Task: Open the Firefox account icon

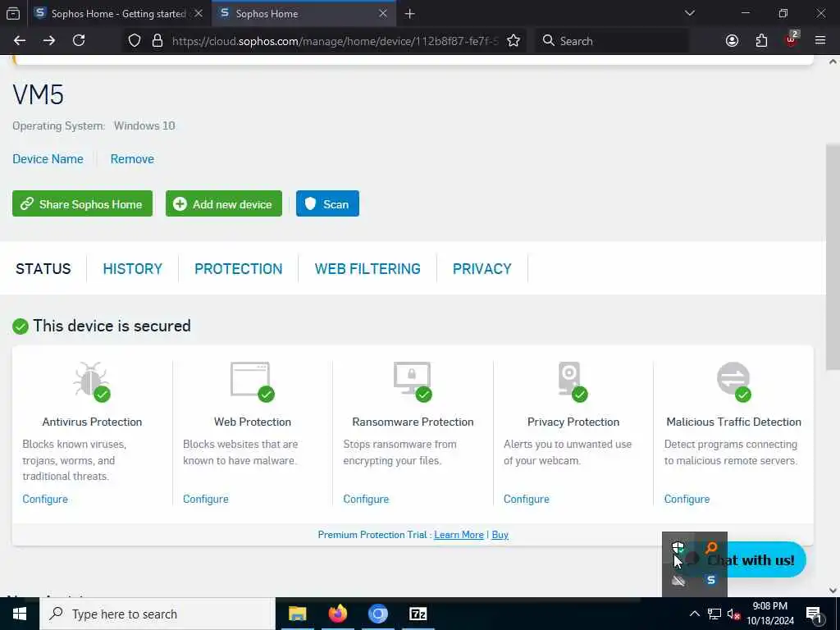Action: pos(732,41)
